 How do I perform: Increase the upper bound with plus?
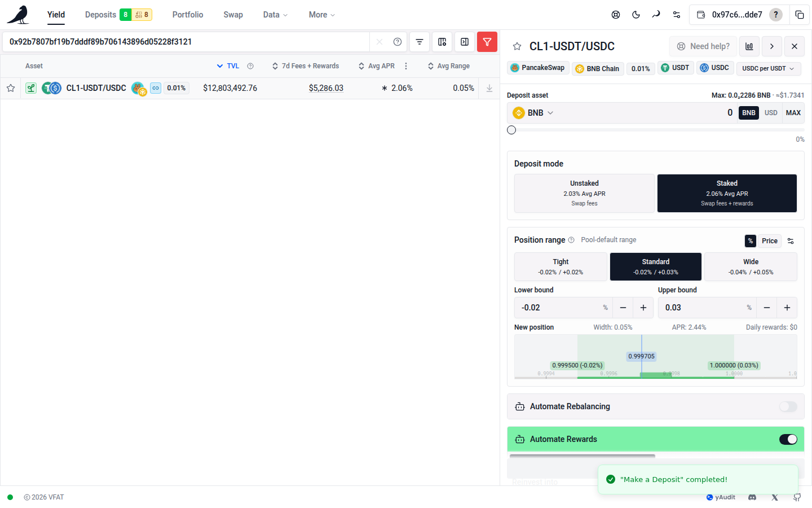787,308
